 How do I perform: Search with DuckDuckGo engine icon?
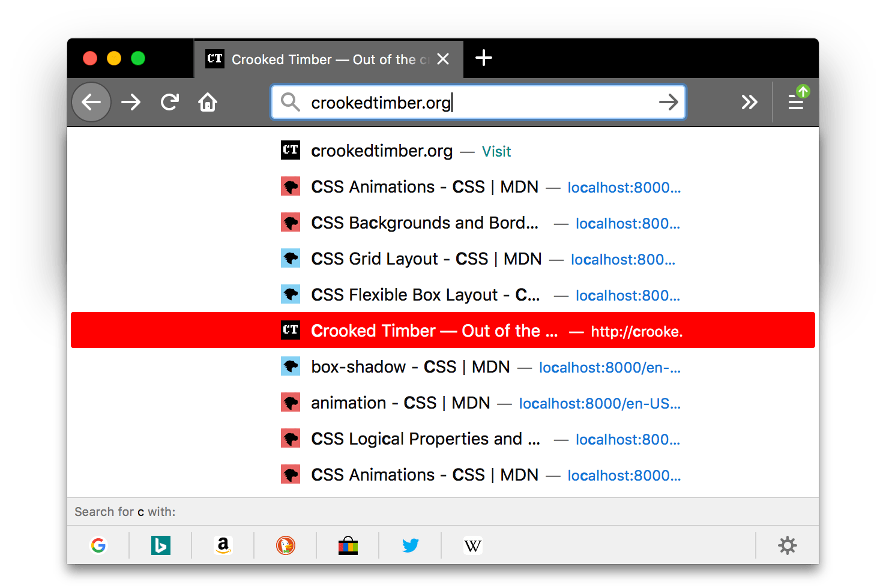tap(286, 545)
